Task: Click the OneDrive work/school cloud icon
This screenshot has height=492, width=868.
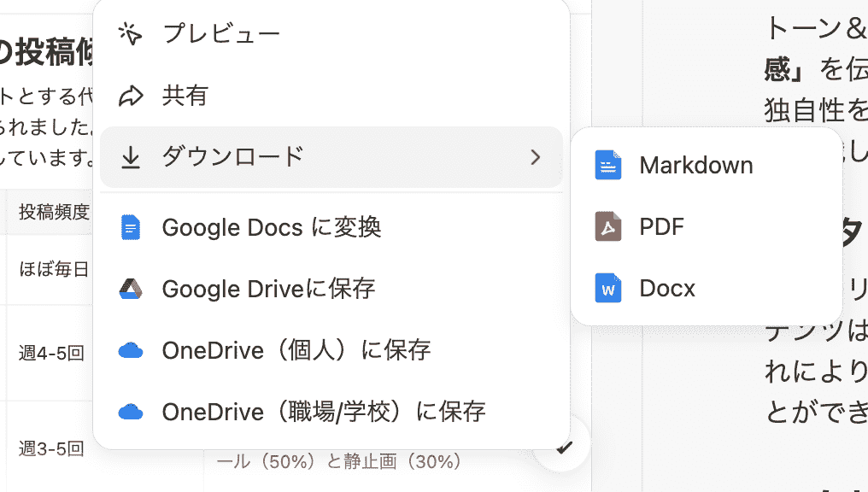Action: tap(131, 413)
